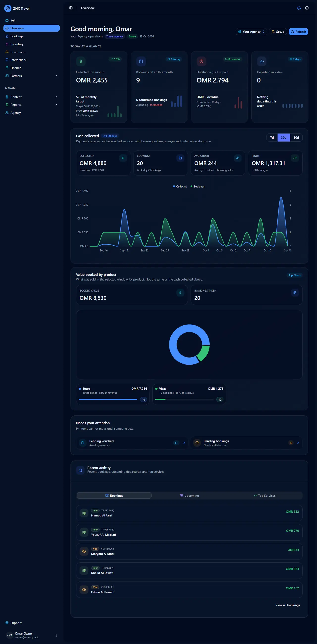Open the Yousuf Al Maskari booking row

[x=189, y=532]
